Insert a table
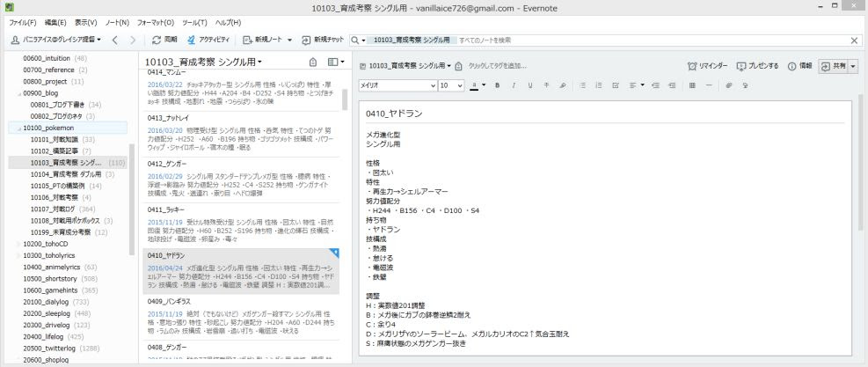 [x=692, y=85]
